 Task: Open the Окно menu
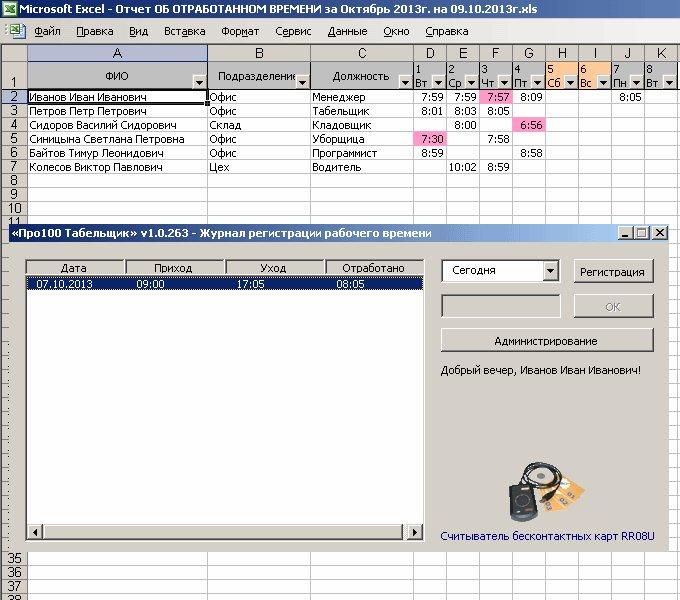pos(396,32)
